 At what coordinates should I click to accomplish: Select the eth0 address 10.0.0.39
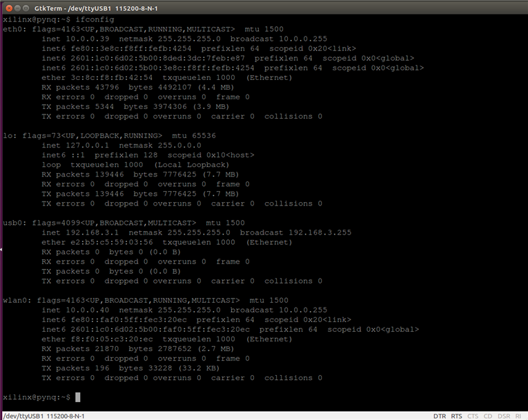click(x=88, y=39)
